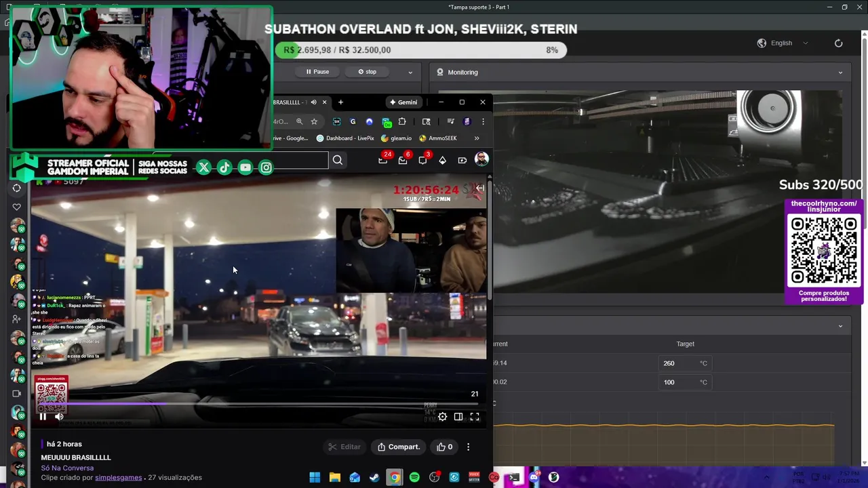Open the YouTube social icon in overlay
The width and height of the screenshot is (868, 488).
pyautogui.click(x=245, y=167)
